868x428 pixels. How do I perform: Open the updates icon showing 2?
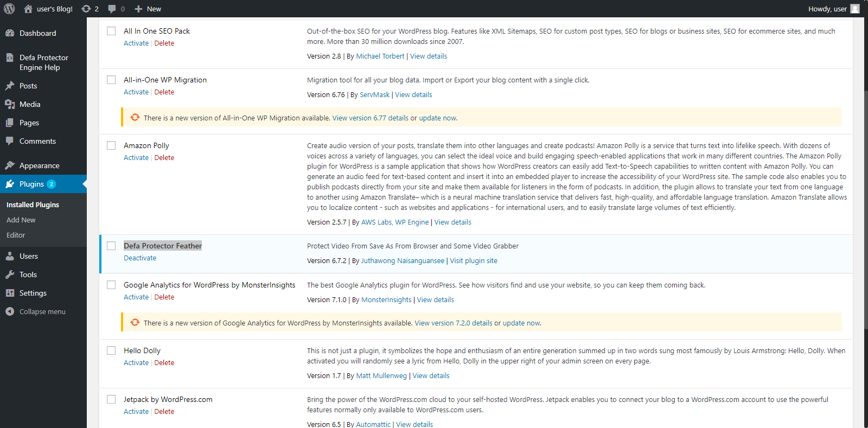point(86,9)
